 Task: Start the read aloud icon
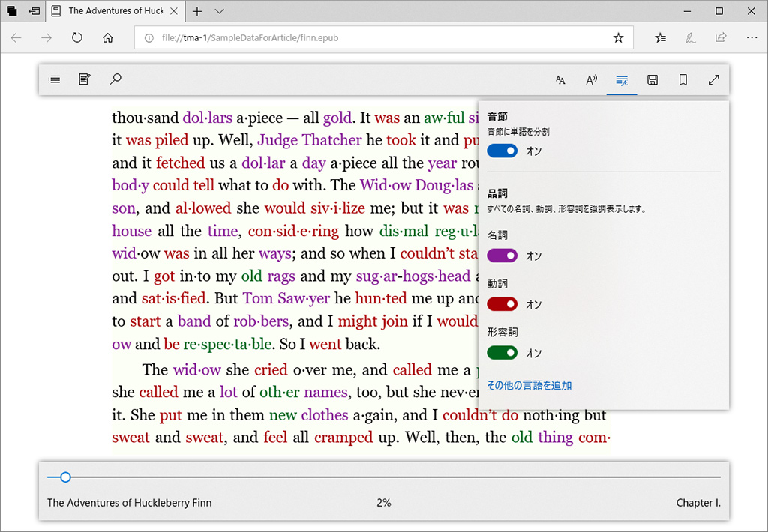click(x=591, y=79)
